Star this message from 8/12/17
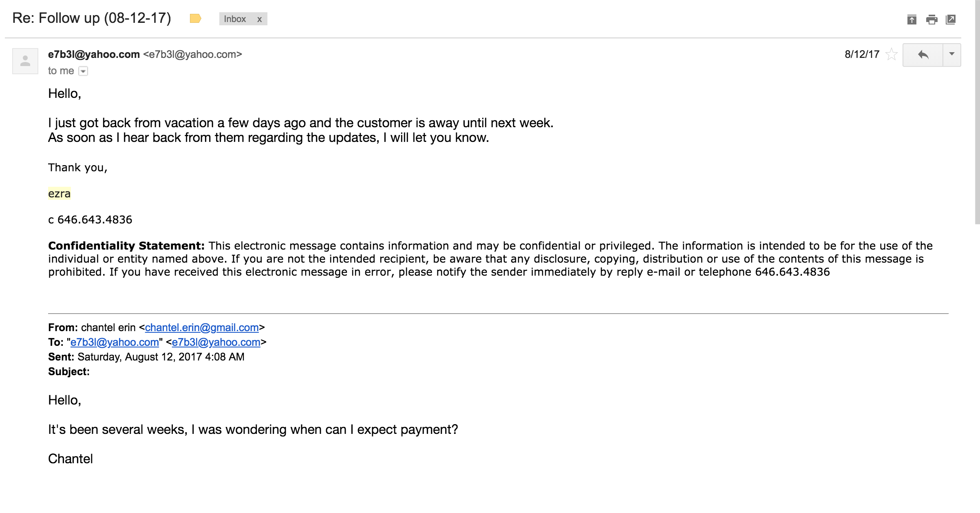This screenshot has width=980, height=513. (892, 54)
